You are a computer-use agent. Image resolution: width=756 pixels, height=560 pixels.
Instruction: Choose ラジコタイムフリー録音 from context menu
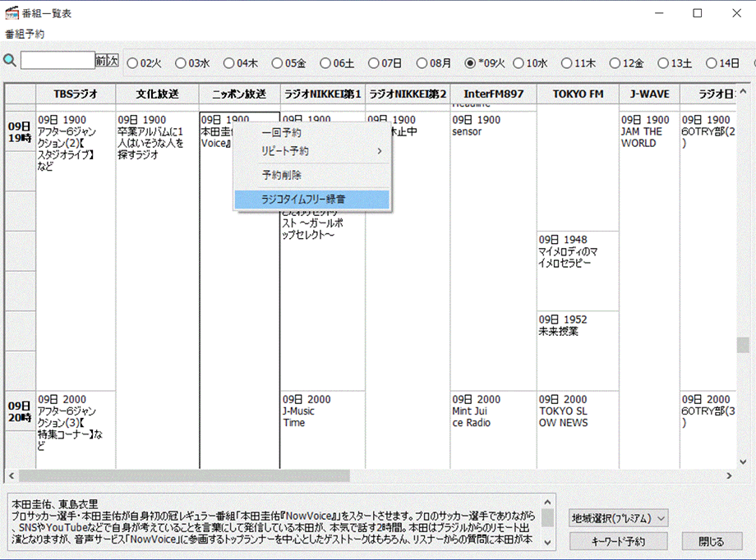pos(311,199)
